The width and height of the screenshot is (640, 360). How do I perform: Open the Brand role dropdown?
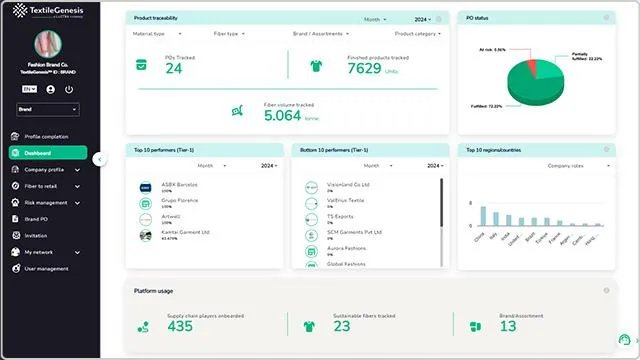tap(48, 109)
